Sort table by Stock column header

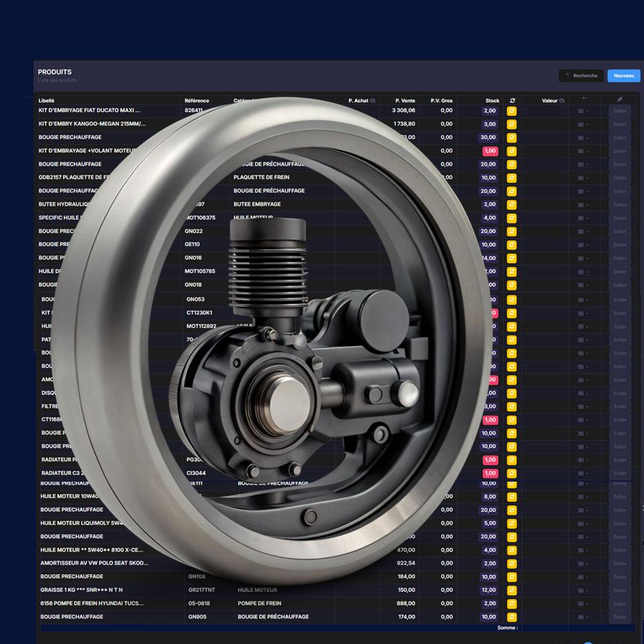[x=492, y=101]
